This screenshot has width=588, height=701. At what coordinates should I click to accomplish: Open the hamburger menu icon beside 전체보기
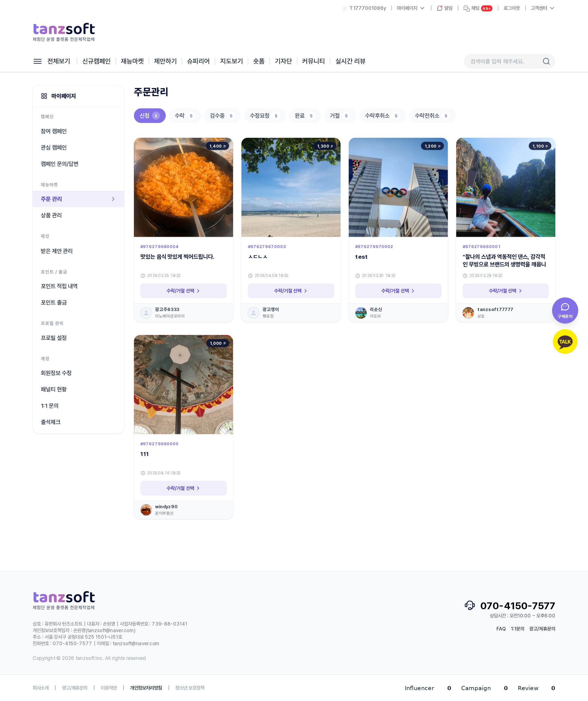pos(37,61)
